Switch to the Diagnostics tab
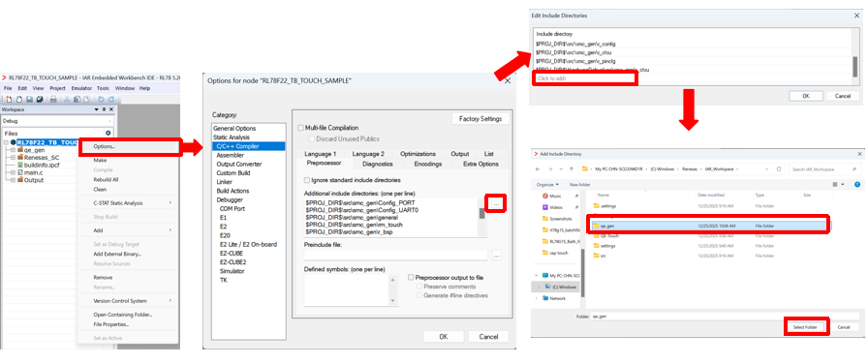 coord(378,164)
